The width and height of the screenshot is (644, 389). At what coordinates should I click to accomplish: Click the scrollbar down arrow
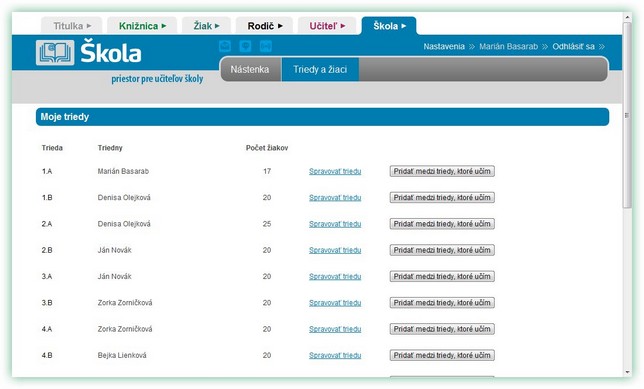pyautogui.click(x=627, y=372)
